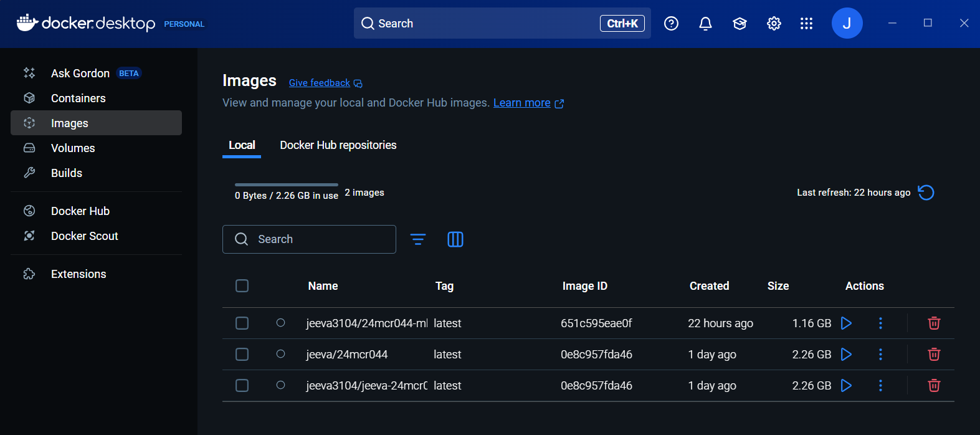
Task: Open the Learning center graduation cap icon
Action: [x=740, y=24]
